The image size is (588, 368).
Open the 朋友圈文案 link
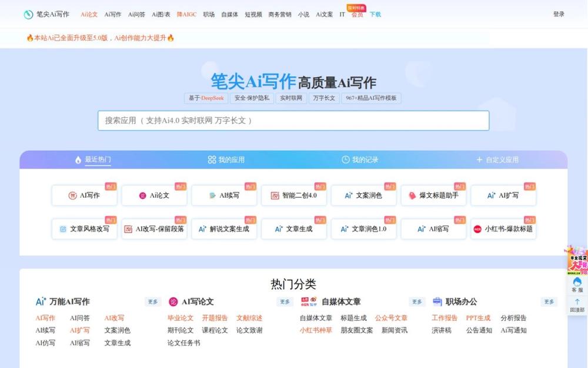point(357,330)
